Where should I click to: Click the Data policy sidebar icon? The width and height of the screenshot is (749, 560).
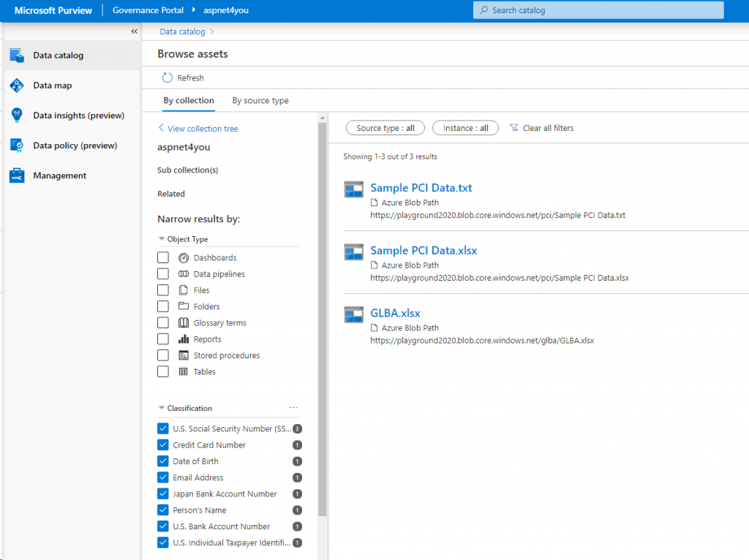(17, 145)
